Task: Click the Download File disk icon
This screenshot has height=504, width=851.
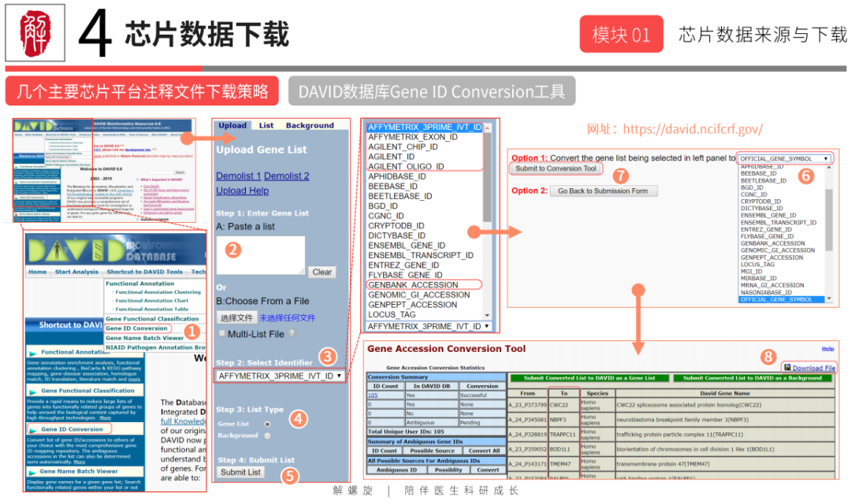Action: 787,367
